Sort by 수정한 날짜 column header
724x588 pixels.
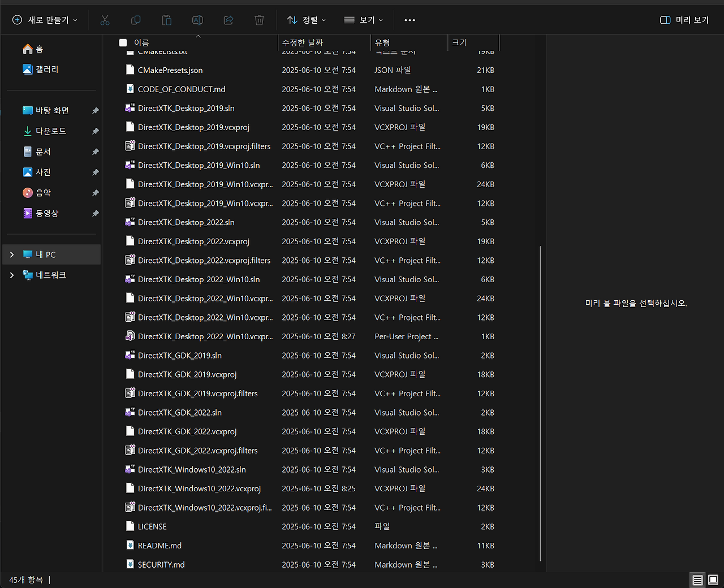click(325, 42)
